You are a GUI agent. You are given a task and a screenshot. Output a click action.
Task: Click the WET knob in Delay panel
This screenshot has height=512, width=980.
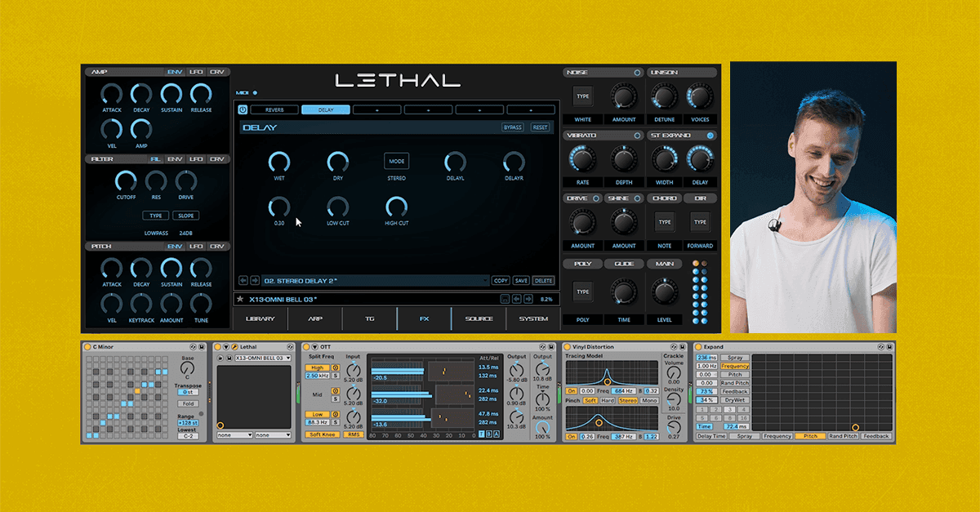pos(279,162)
